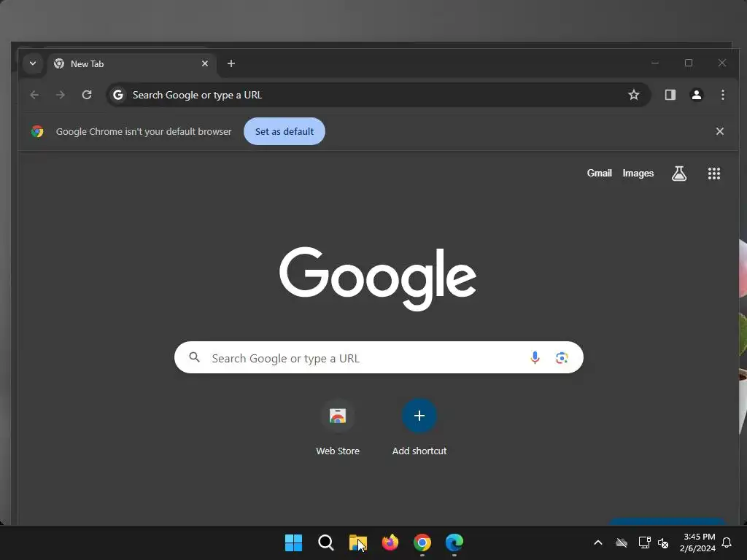Show hidden system tray icons
The width and height of the screenshot is (747, 560).
point(598,542)
